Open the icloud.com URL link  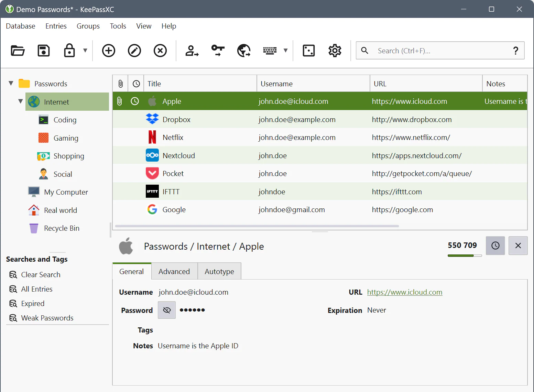[404, 292]
